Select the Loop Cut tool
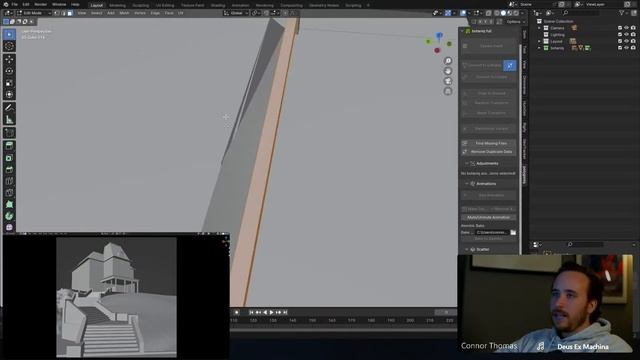This screenshot has height=360, width=640. pyautogui.click(x=9, y=181)
